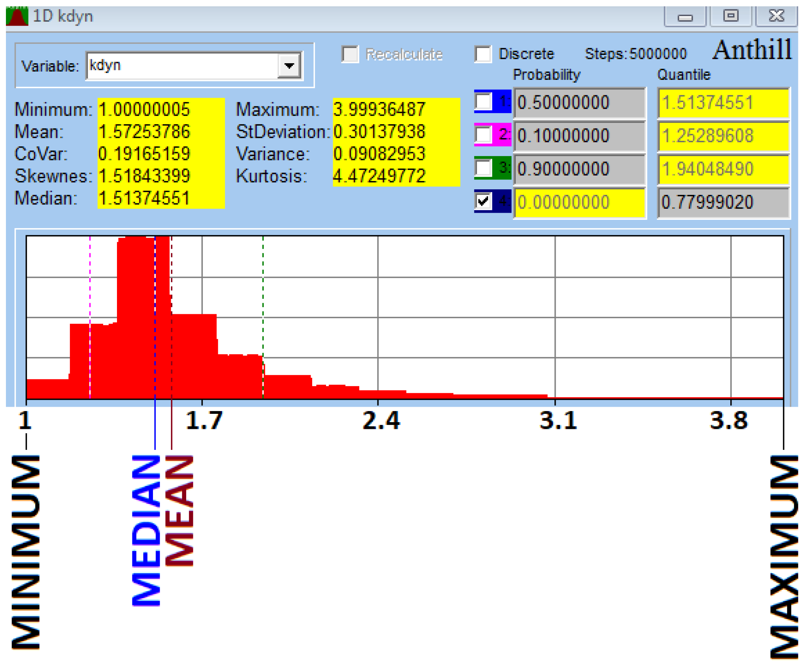Image resolution: width=805 pixels, height=672 pixels.
Task: Click the Quantile field showing 0.77999020
Action: 723,202
